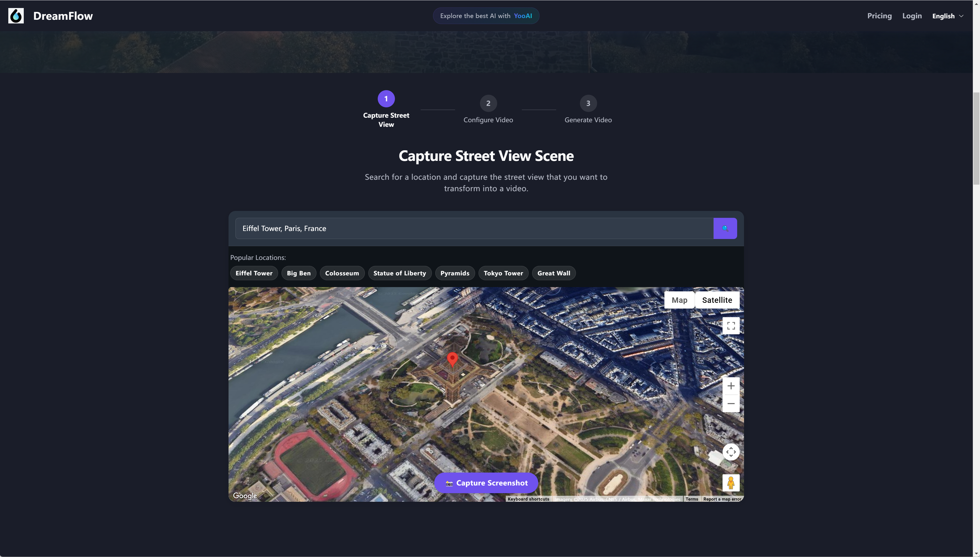The width and height of the screenshot is (980, 557).
Task: Switch map to Map view
Action: click(x=679, y=300)
